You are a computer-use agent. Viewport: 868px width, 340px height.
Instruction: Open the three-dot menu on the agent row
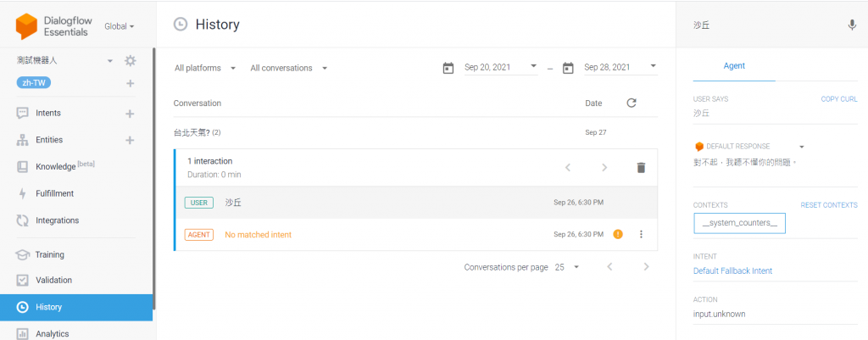click(x=641, y=235)
